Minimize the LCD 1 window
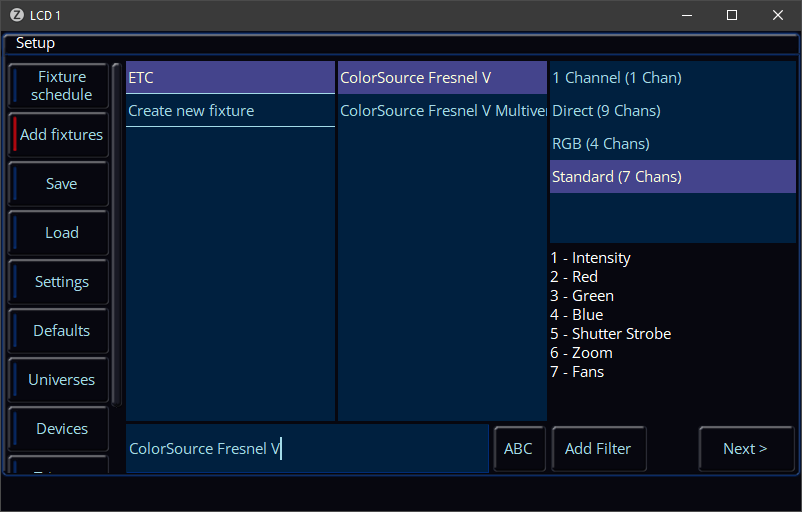 tap(686, 15)
